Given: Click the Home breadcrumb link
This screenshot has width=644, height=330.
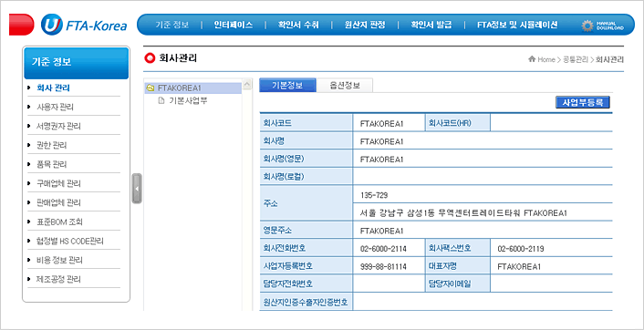Looking at the screenshot, I should 546,60.
